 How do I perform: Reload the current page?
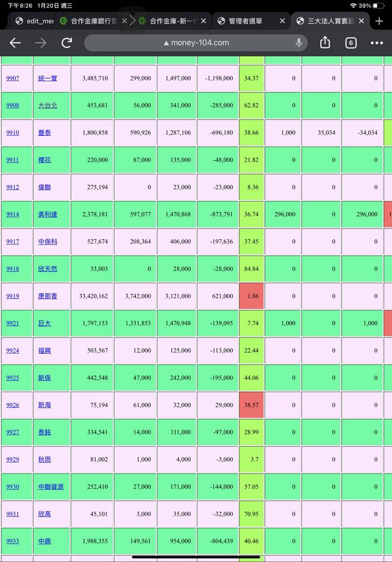[67, 43]
